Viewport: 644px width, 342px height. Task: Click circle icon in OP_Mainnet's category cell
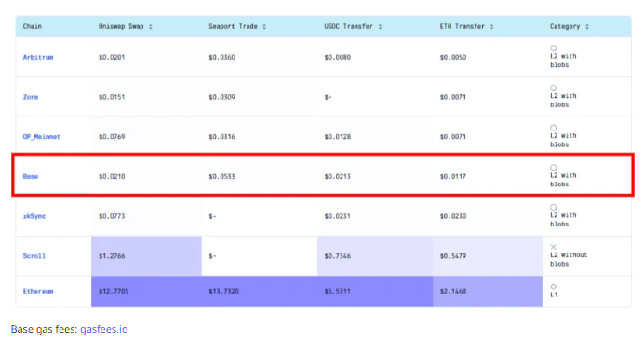pyautogui.click(x=553, y=128)
